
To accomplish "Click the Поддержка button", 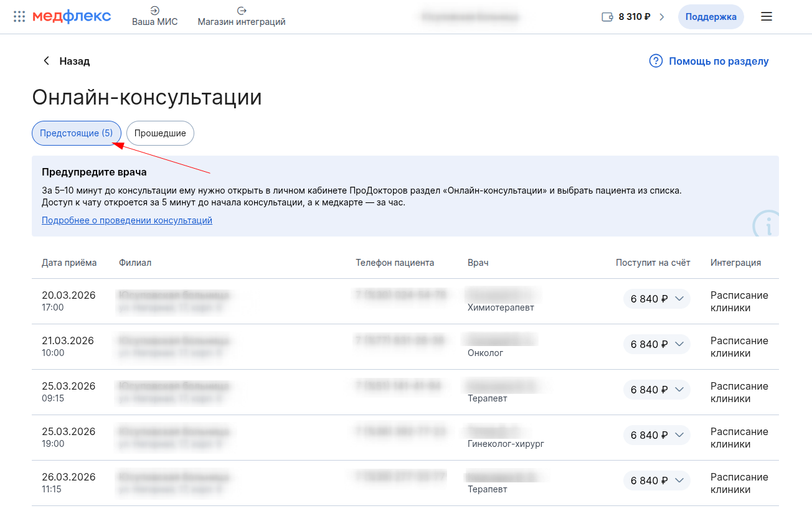I will click(710, 17).
